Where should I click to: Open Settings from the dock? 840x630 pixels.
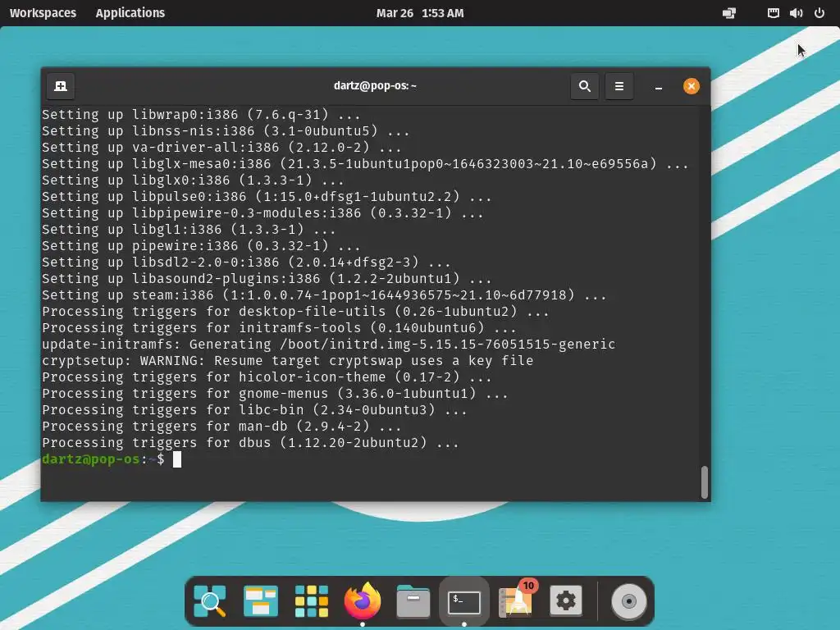[x=566, y=601]
